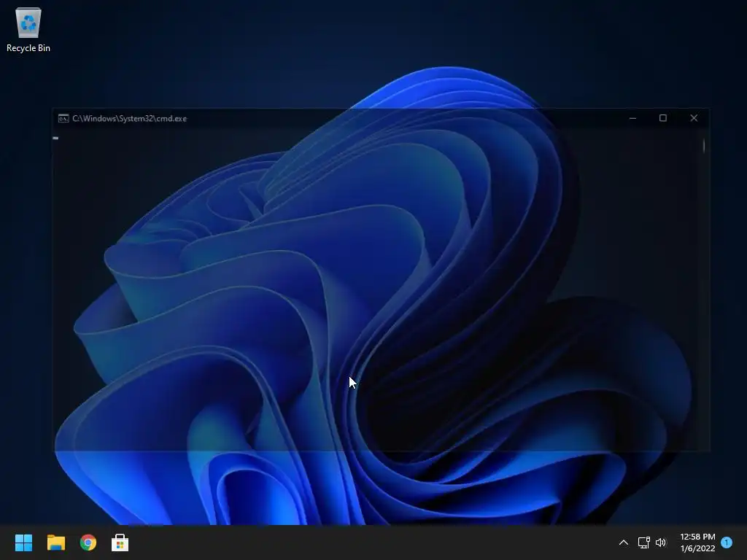This screenshot has width=747, height=560.
Task: Open network status icon in tray
Action: click(643, 542)
